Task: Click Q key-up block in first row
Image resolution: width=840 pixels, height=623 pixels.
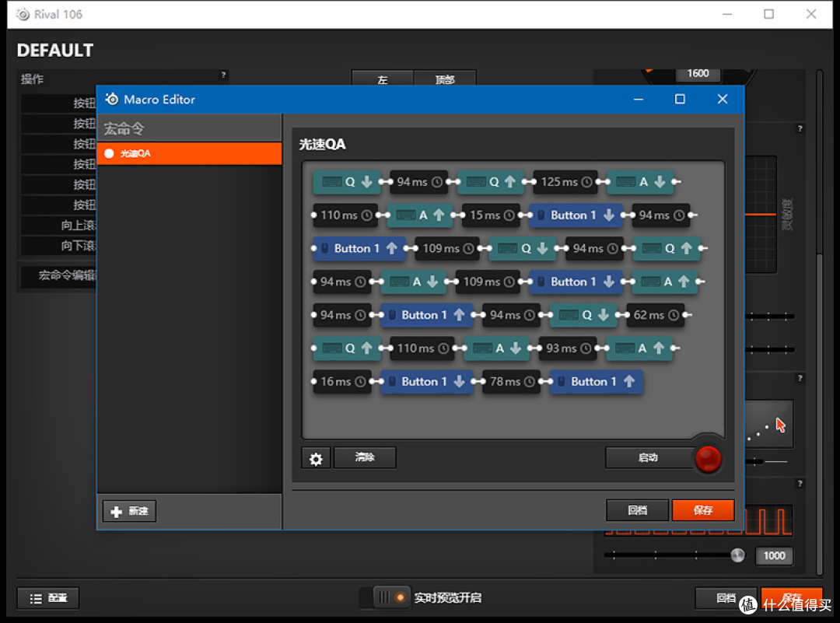Action: (490, 181)
